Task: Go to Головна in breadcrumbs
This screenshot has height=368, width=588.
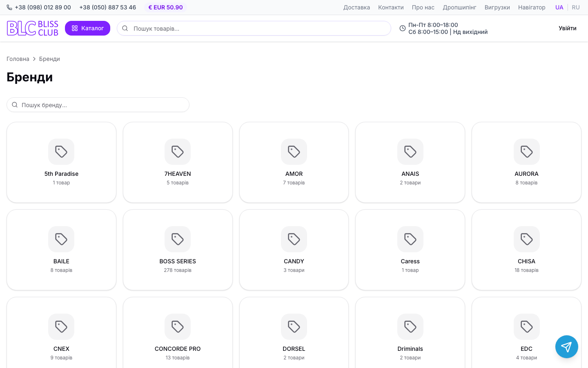Action: click(18, 59)
